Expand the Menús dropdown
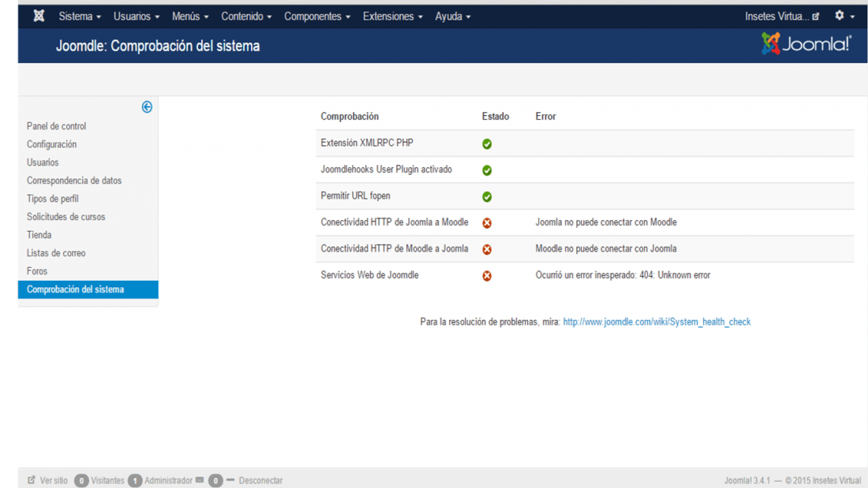This screenshot has width=868, height=488. coord(190,17)
